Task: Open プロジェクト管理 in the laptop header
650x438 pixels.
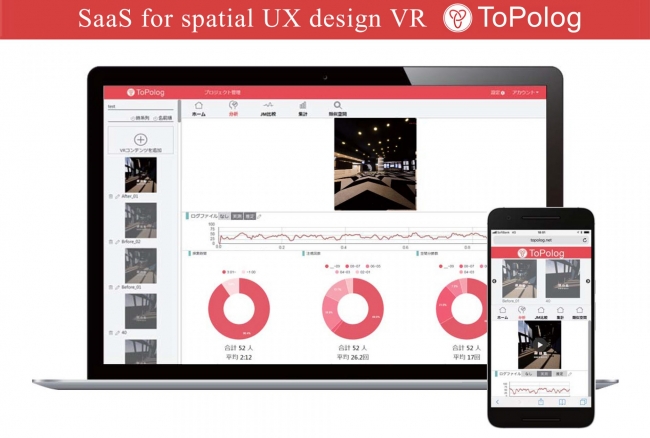Action: coord(222,92)
